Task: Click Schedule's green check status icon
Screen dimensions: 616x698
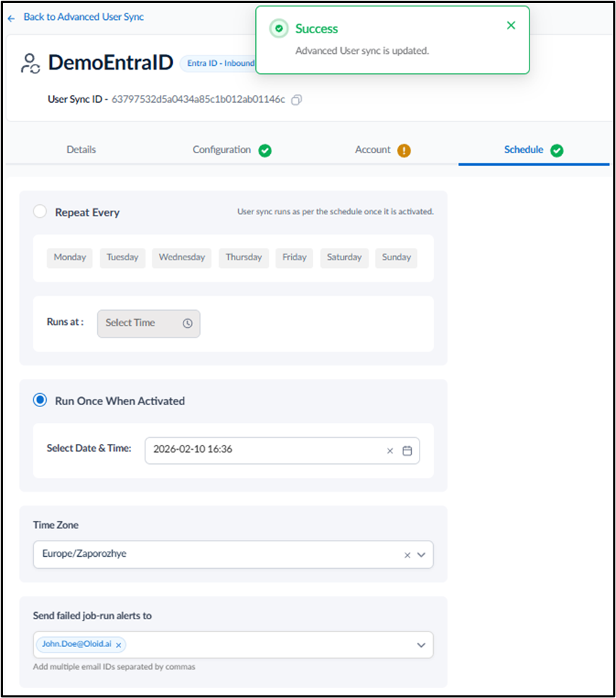Action: pos(557,150)
